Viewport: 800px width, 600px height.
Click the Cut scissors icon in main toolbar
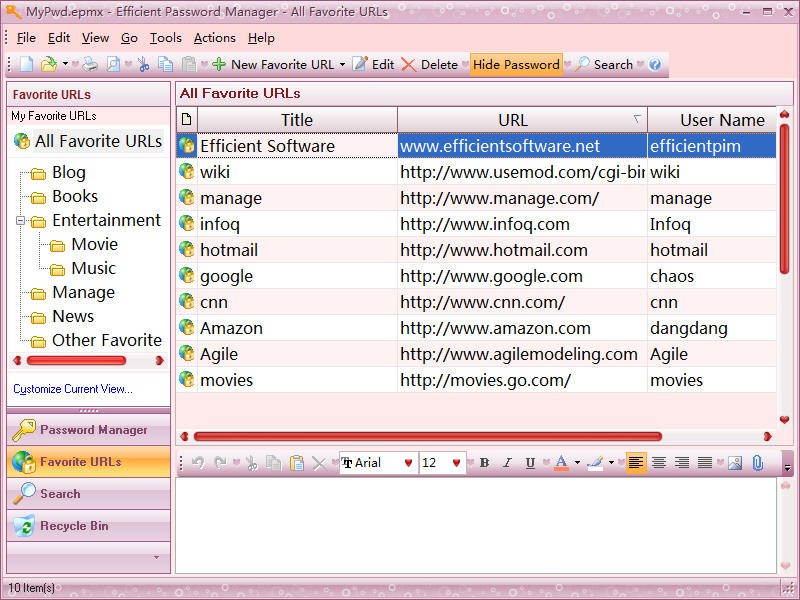pyautogui.click(x=143, y=64)
